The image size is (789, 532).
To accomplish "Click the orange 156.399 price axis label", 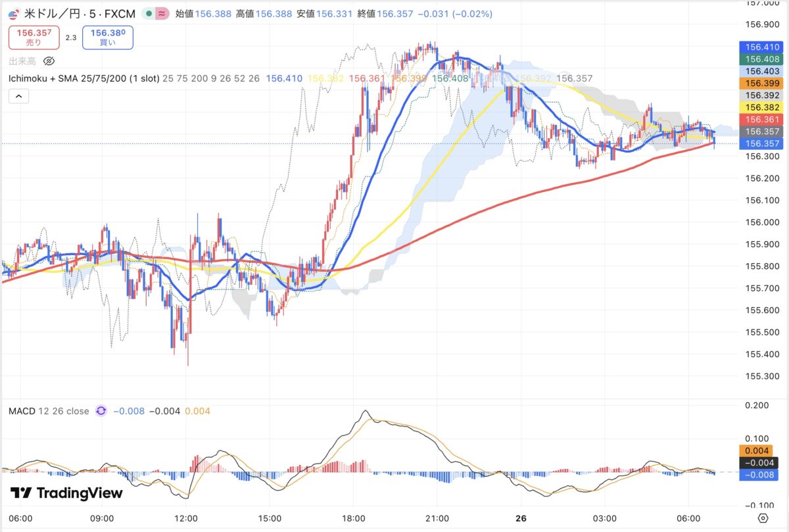I will (x=763, y=84).
